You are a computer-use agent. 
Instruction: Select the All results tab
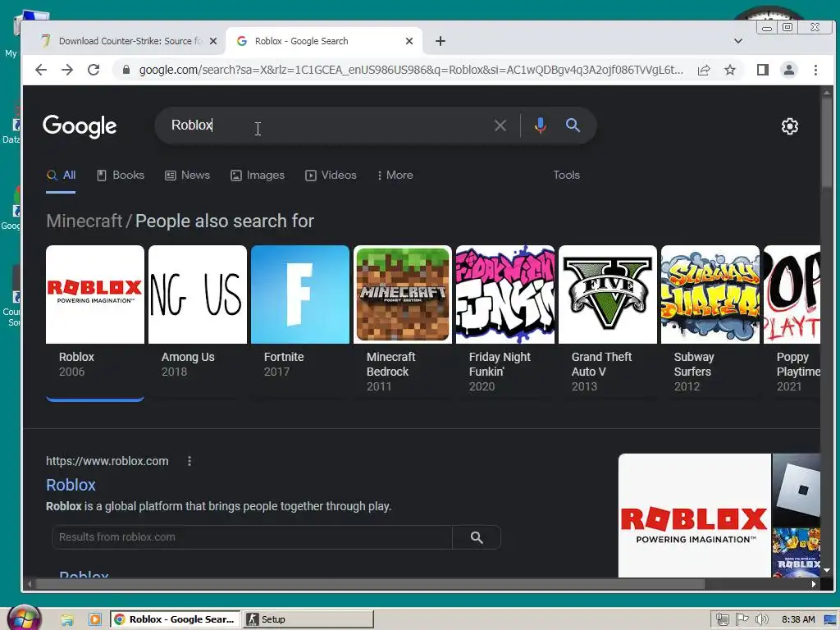coord(61,176)
